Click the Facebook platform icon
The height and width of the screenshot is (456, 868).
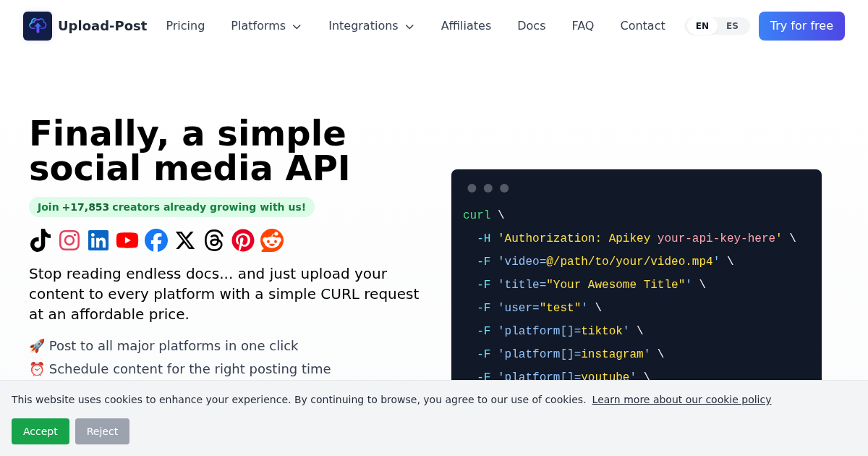pos(156,240)
